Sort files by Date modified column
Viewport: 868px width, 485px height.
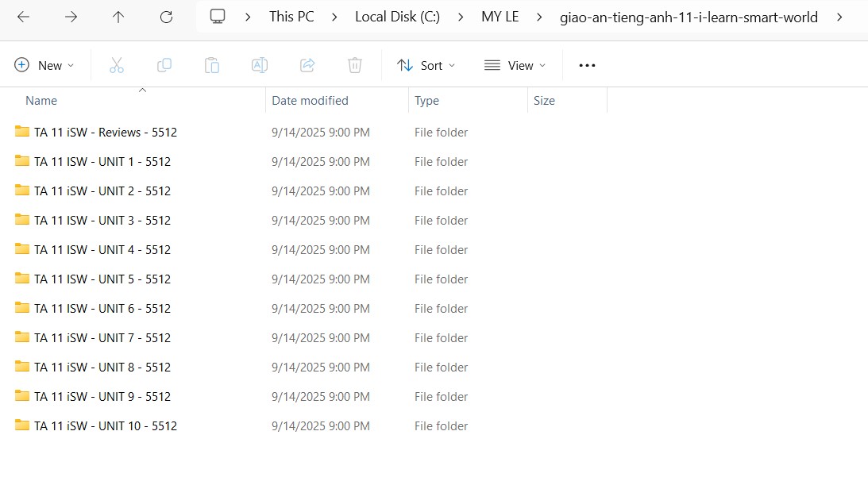pyautogui.click(x=310, y=101)
